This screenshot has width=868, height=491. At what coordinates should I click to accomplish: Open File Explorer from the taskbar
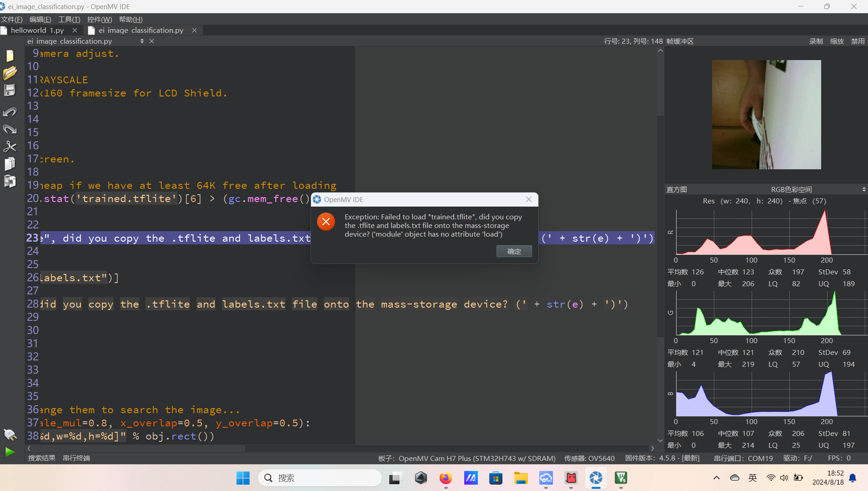(521, 478)
